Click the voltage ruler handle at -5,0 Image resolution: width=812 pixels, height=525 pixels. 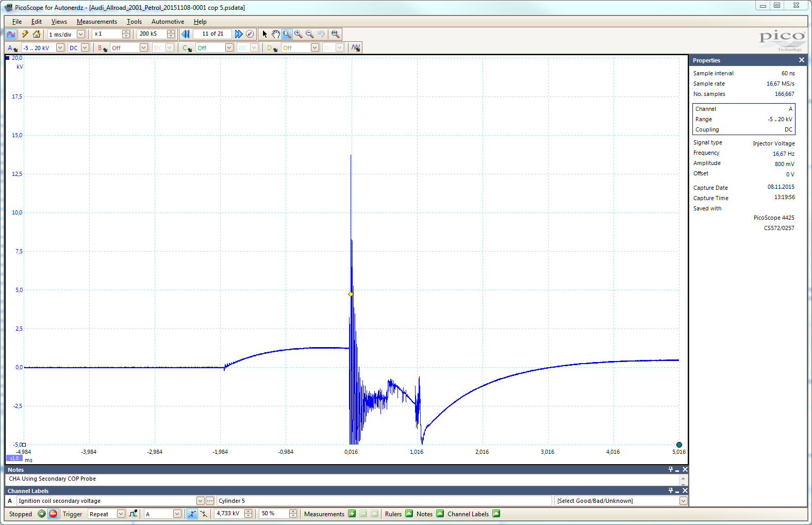(24, 445)
